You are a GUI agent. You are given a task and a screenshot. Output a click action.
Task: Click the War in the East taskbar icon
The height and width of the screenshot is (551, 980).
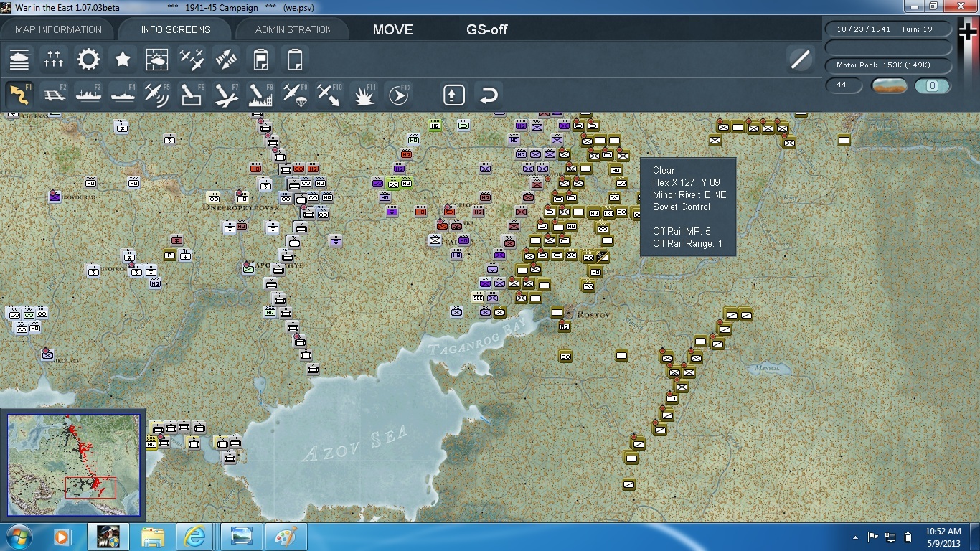coord(108,537)
